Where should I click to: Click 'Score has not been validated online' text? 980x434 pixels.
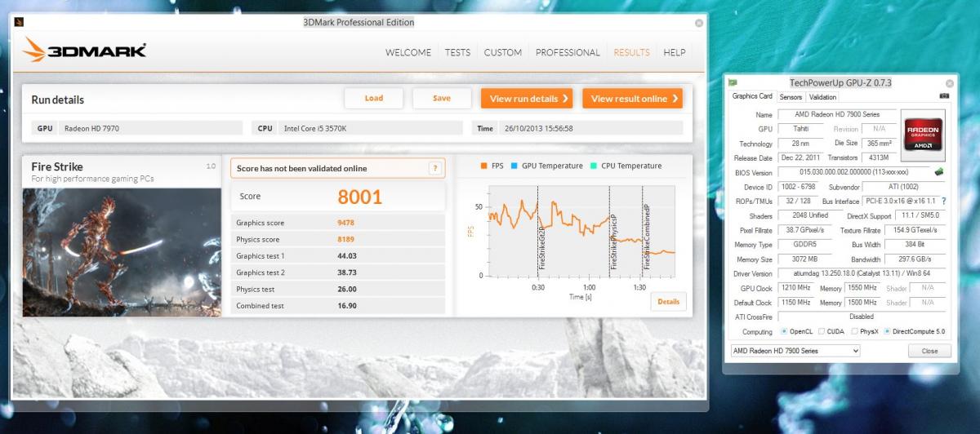coord(301,169)
